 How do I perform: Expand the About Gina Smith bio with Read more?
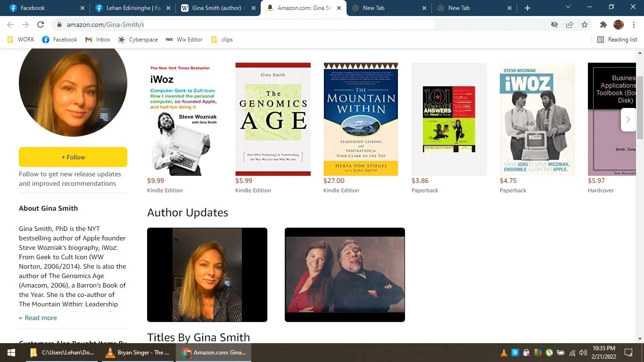[x=38, y=318]
